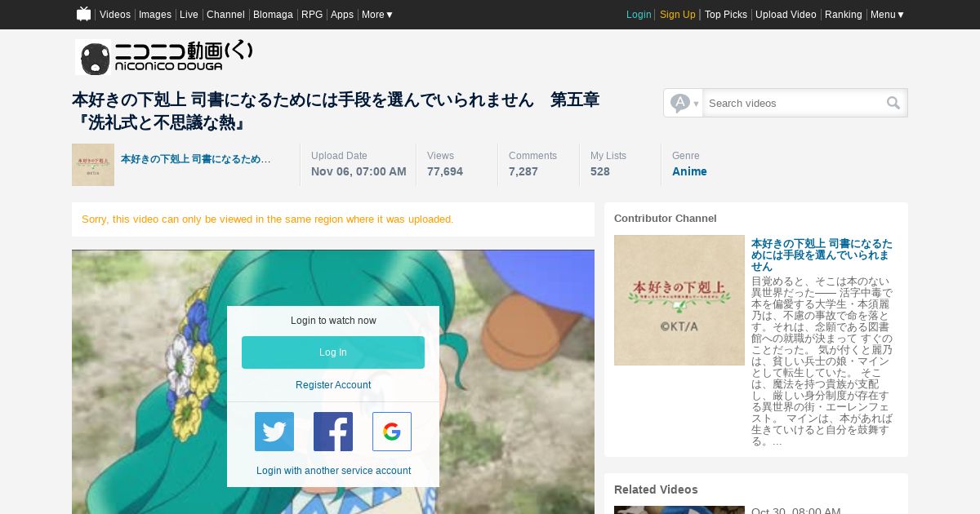This screenshot has height=514, width=980.
Task: Click the Japanese video title heading
Action: pos(336,111)
